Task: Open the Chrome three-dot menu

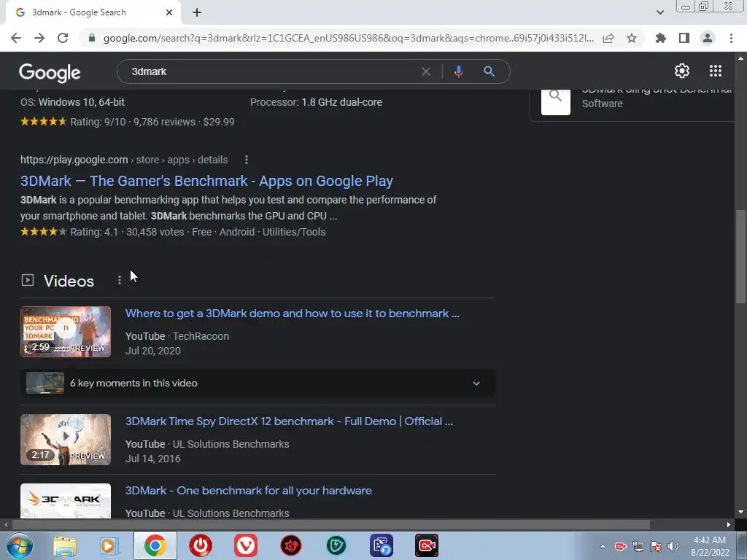Action: pyautogui.click(x=731, y=38)
